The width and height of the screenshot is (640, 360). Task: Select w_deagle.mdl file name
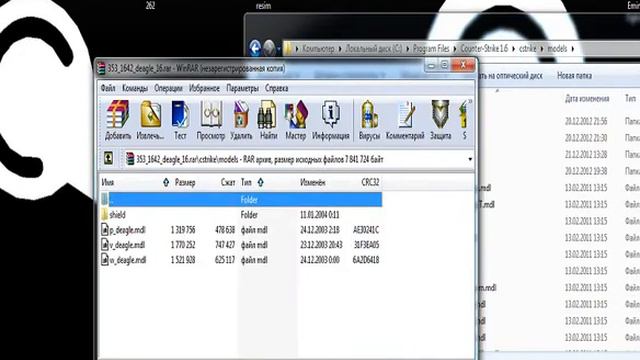click(128, 260)
